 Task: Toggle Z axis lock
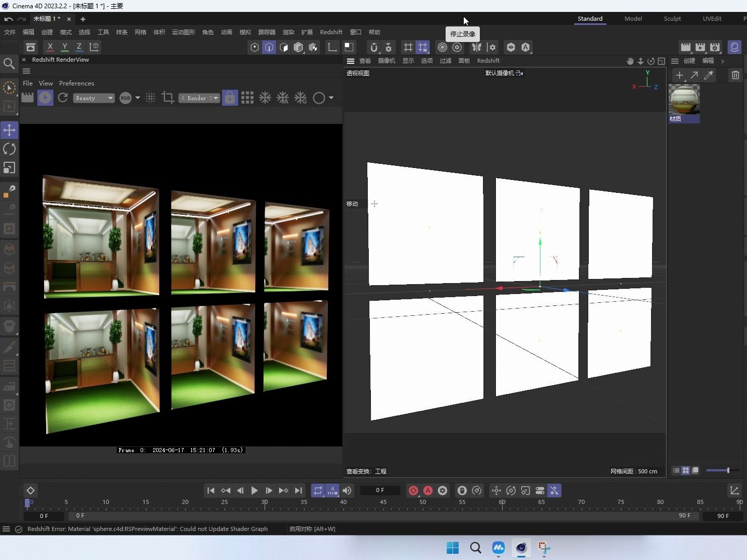79,47
